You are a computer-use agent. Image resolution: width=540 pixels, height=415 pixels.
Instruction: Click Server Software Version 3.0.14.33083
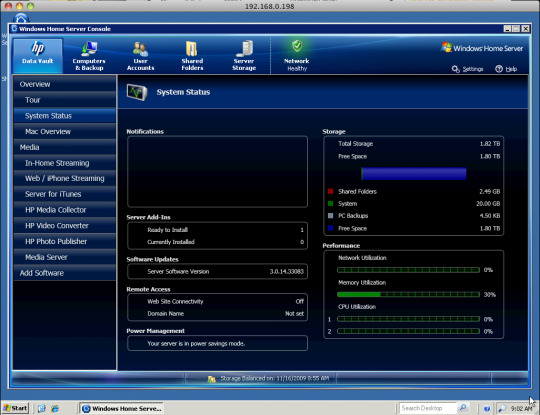coord(225,271)
